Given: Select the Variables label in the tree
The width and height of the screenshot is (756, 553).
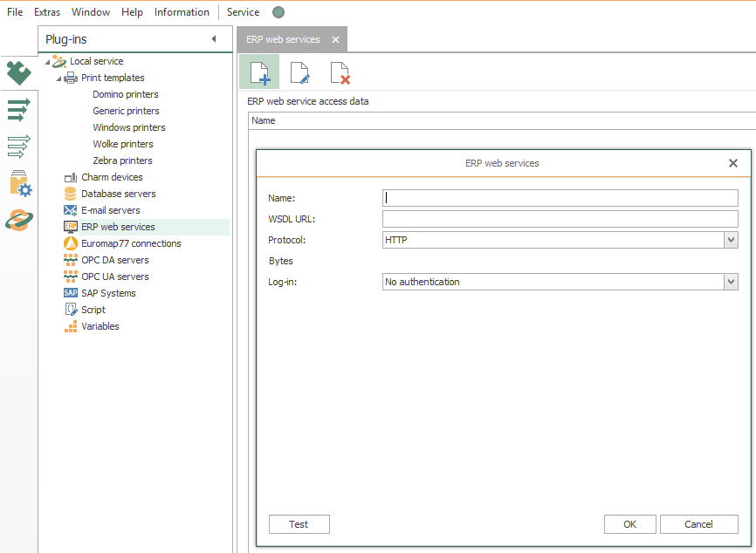Looking at the screenshot, I should pos(100,326).
